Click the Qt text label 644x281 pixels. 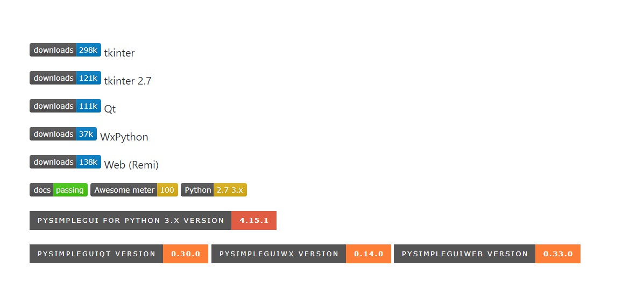pyautogui.click(x=110, y=109)
